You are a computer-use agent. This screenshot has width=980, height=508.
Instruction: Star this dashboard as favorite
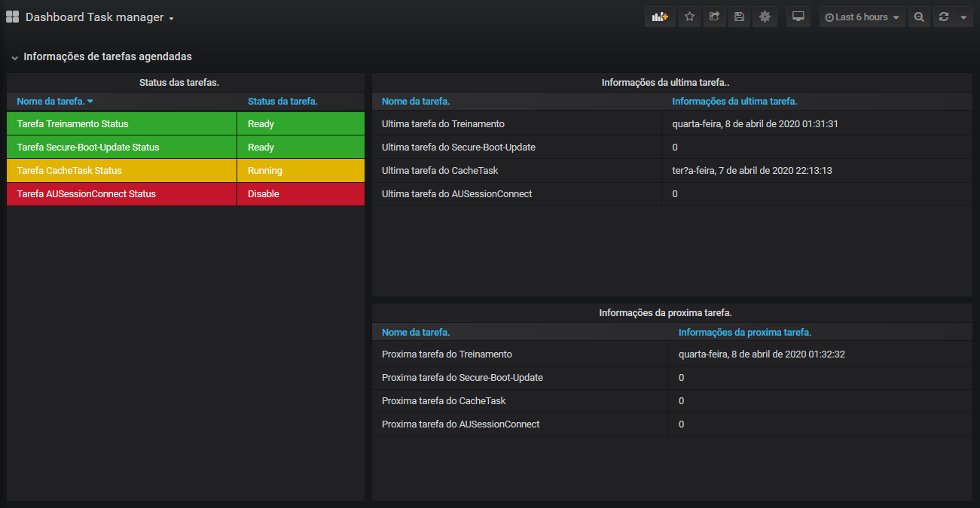pyautogui.click(x=689, y=17)
